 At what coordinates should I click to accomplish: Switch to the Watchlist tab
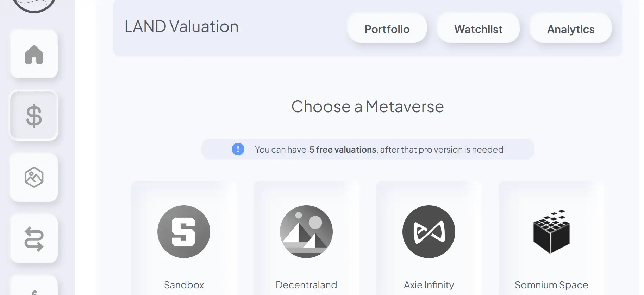coord(478,29)
